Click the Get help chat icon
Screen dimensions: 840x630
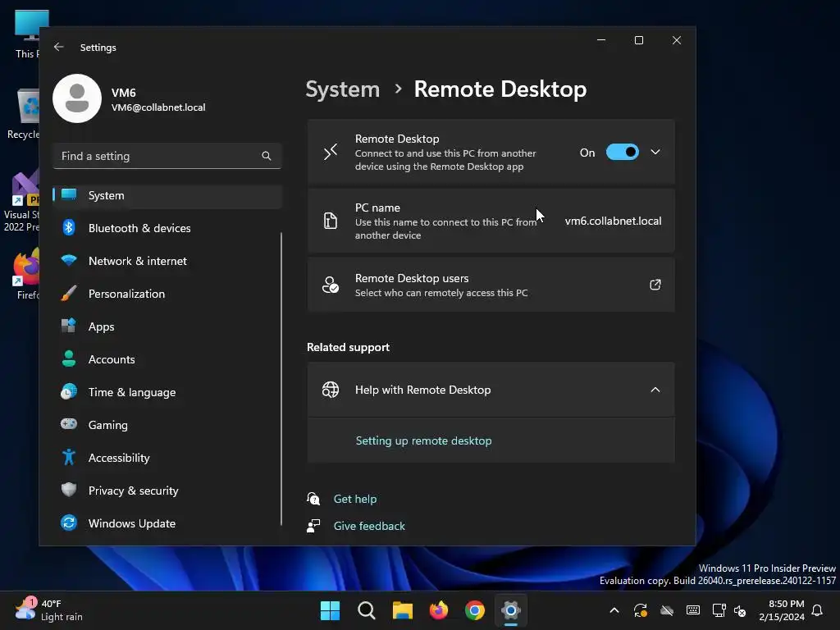[313, 499]
